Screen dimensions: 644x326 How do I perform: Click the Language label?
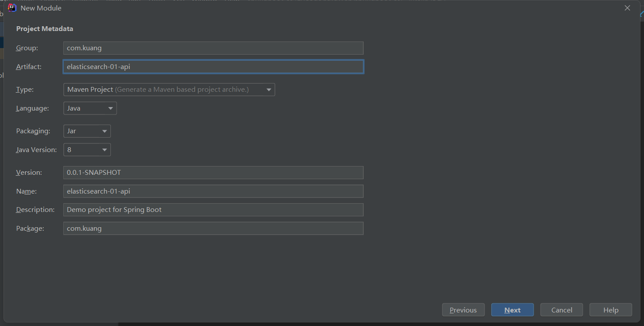pos(33,108)
